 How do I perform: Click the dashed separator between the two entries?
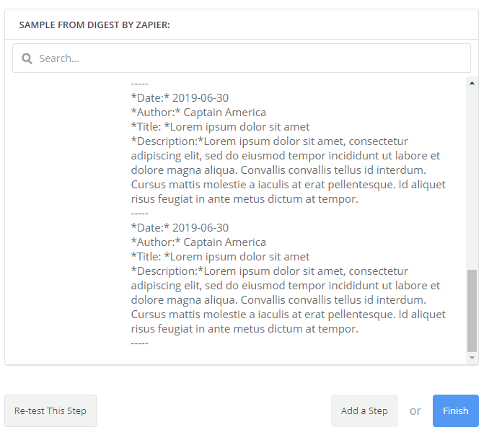pyautogui.click(x=139, y=214)
